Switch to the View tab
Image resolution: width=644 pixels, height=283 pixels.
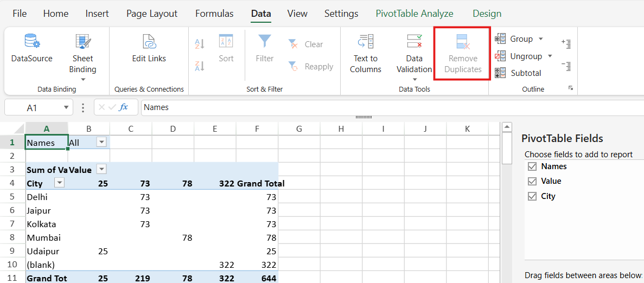[x=297, y=14]
